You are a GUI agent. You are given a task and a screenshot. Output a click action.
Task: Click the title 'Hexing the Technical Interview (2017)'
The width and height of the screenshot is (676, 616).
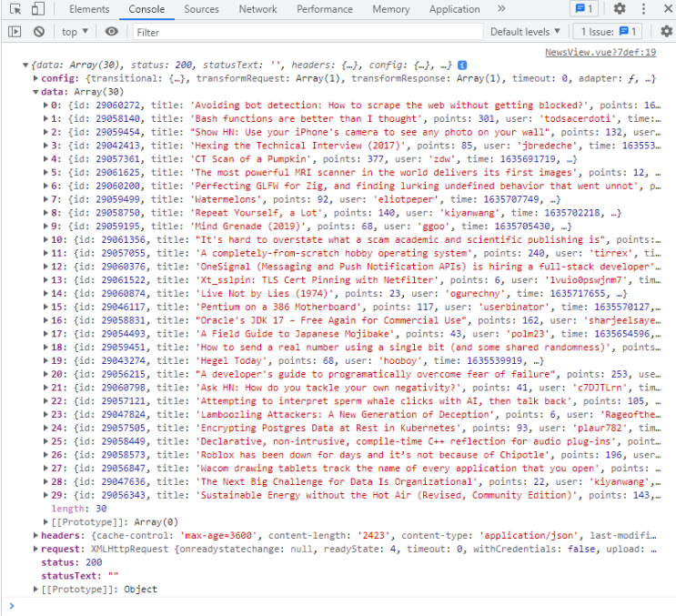(x=298, y=146)
